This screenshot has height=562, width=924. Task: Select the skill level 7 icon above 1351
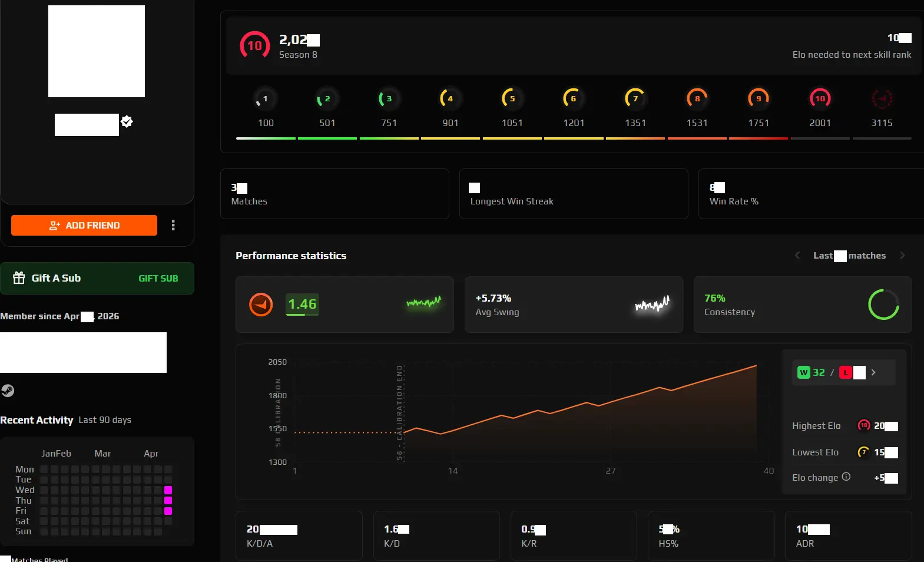tap(635, 98)
